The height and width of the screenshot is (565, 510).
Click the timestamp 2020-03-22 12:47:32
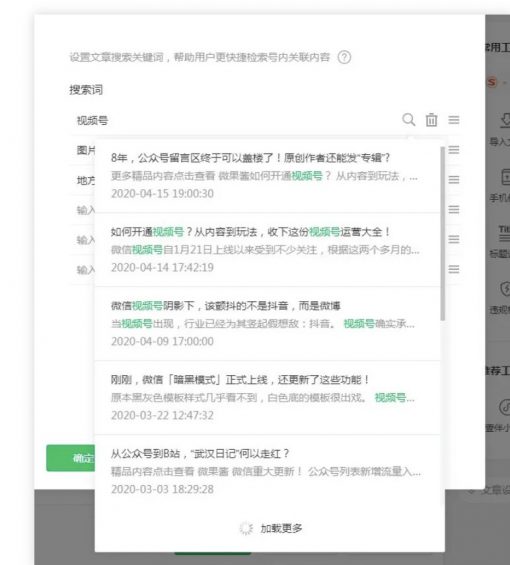pyautogui.click(x=162, y=415)
